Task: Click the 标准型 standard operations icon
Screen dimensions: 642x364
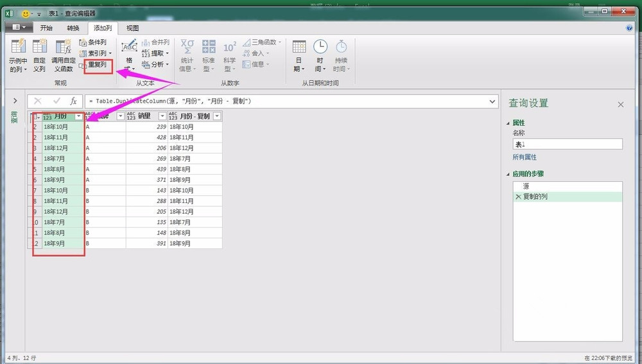Action: (209, 47)
